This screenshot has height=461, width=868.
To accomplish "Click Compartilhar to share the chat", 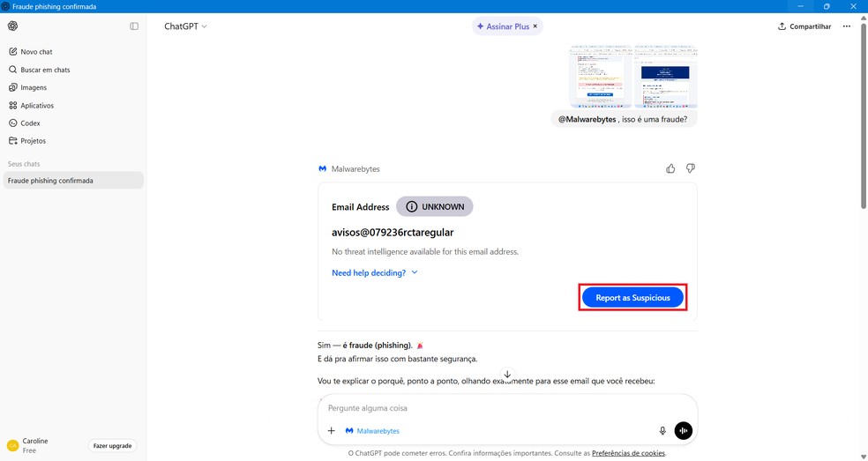I will (804, 26).
